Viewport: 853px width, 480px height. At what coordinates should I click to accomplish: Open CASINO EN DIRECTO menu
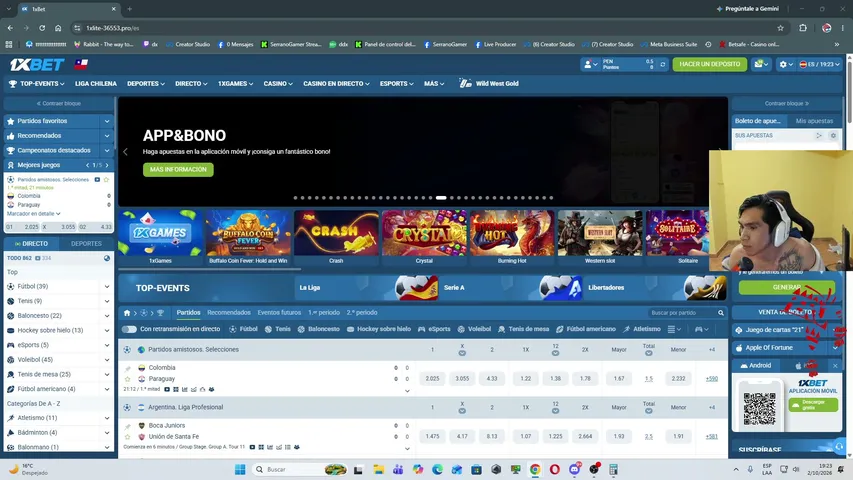(x=336, y=84)
